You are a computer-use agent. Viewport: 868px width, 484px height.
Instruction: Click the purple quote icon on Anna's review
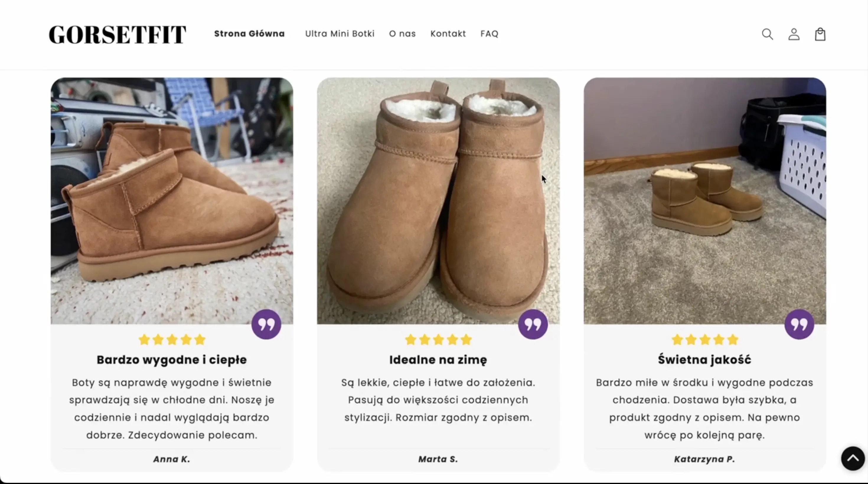[x=266, y=324]
